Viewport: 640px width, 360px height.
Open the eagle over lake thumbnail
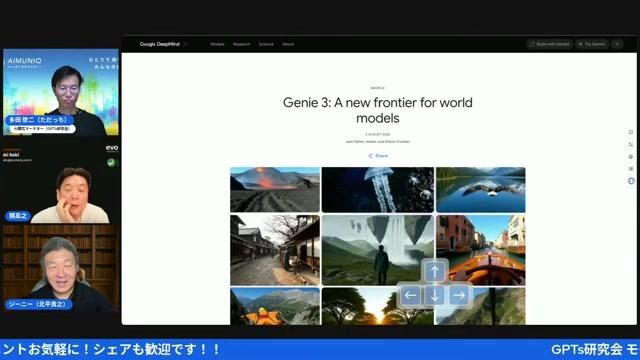480,189
